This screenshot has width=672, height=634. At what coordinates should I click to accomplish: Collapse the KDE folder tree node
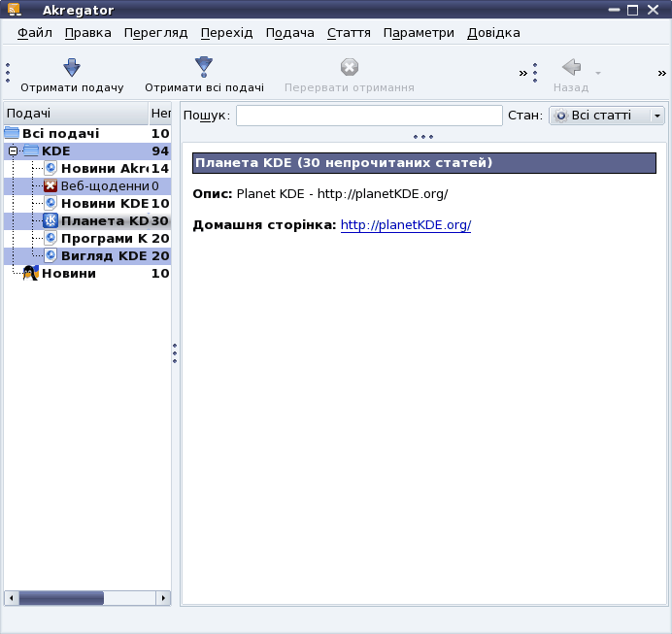[13, 151]
